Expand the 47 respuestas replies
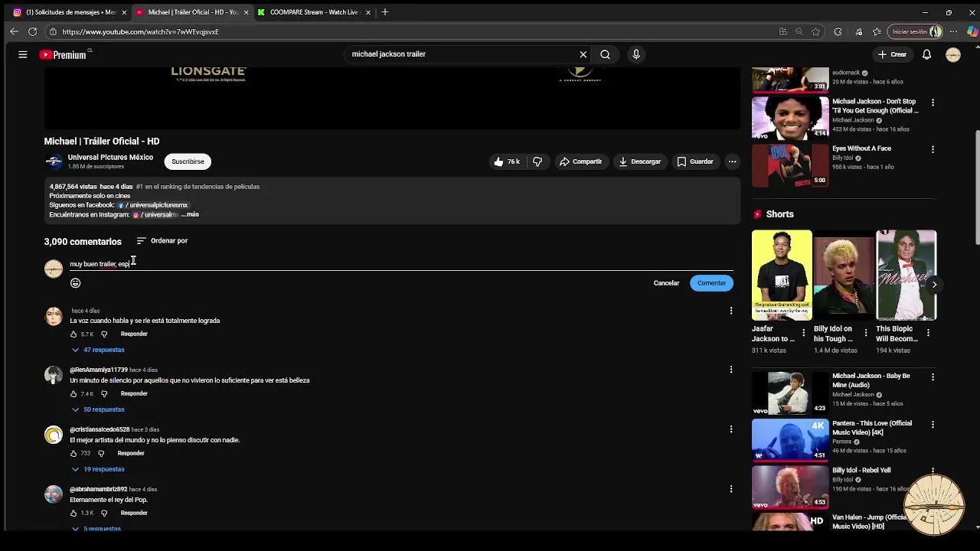The height and width of the screenshot is (551, 980). click(x=98, y=350)
